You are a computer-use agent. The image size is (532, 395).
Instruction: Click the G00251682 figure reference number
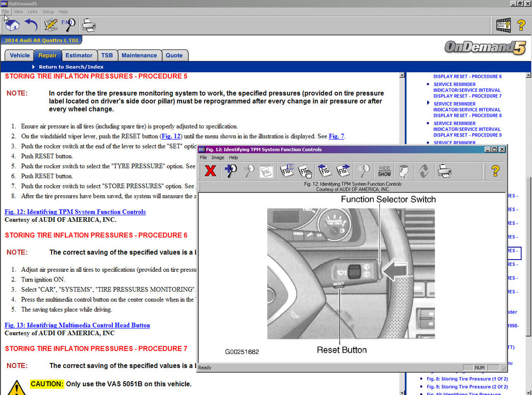pyautogui.click(x=242, y=352)
